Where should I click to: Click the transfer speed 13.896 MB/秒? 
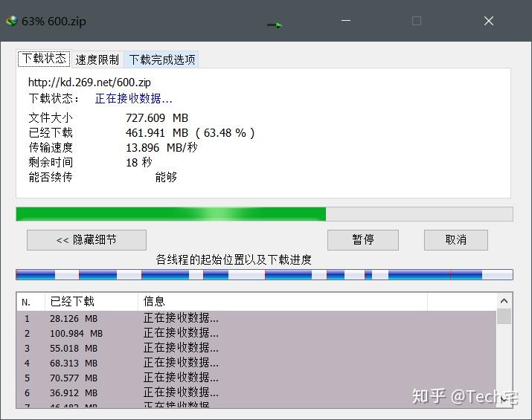pos(161,148)
